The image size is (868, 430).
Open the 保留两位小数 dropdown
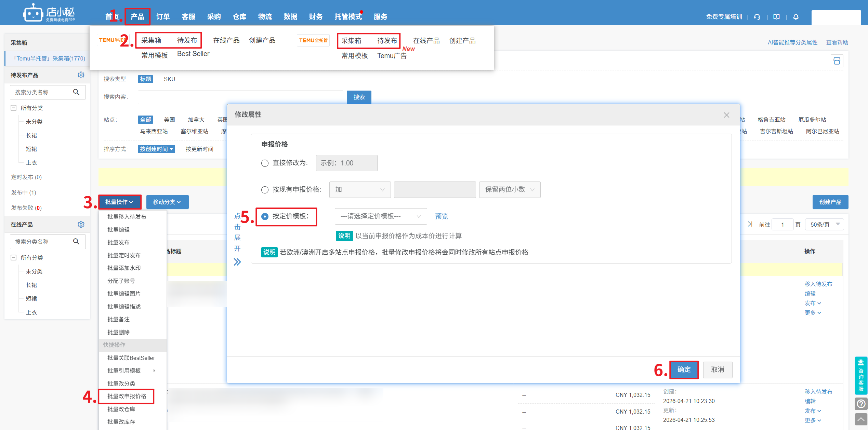(x=509, y=190)
